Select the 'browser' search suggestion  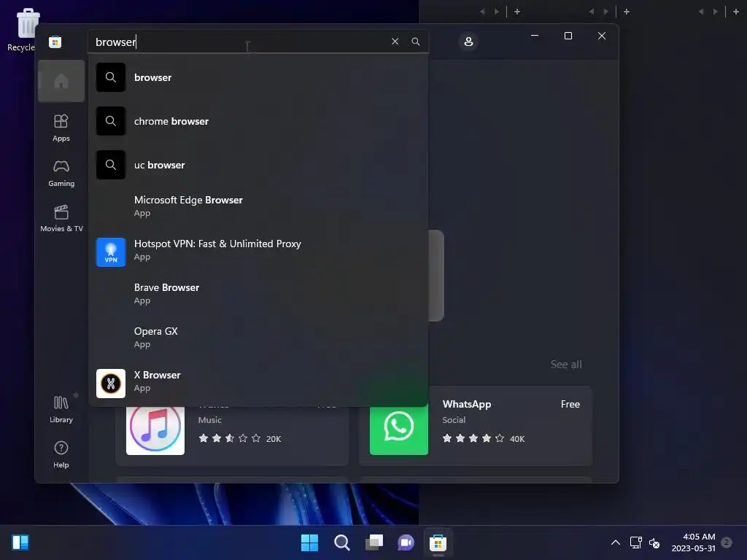tap(258, 77)
